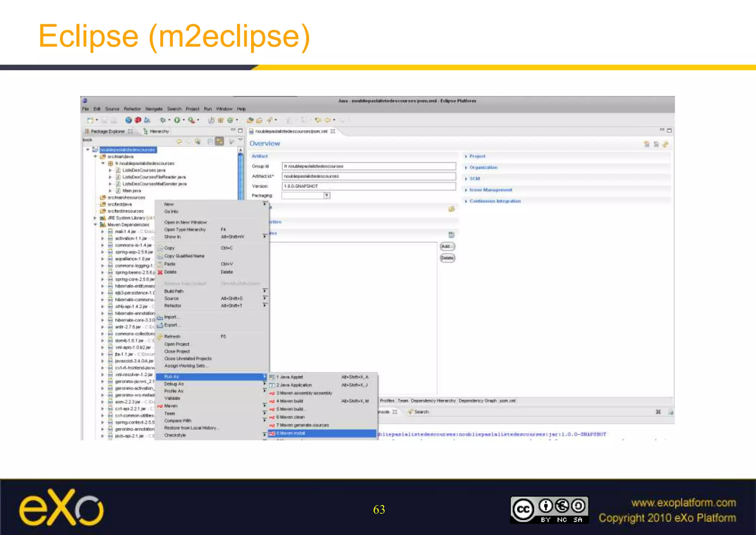Click the Group Id input field
Viewport: 756px width, 535px height.
[369, 166]
